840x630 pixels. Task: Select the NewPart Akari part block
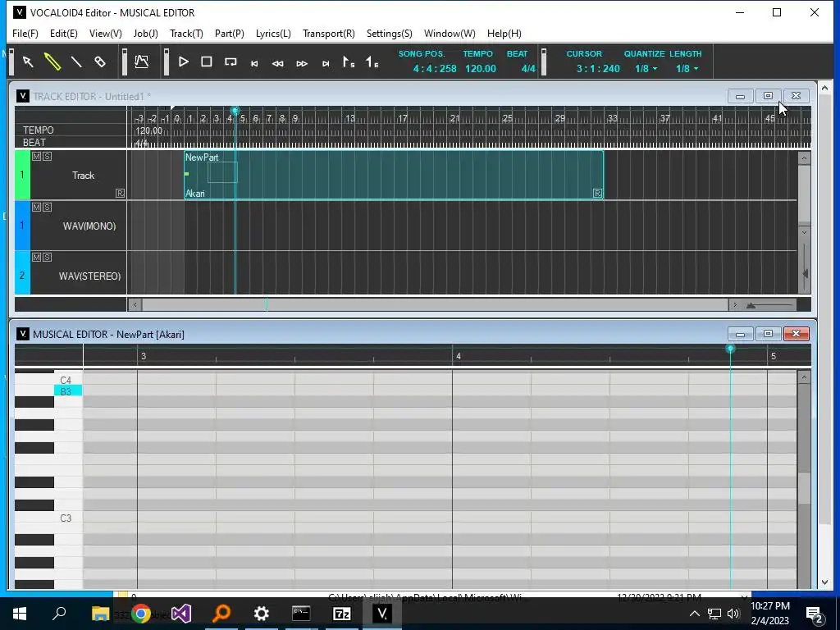[394, 176]
